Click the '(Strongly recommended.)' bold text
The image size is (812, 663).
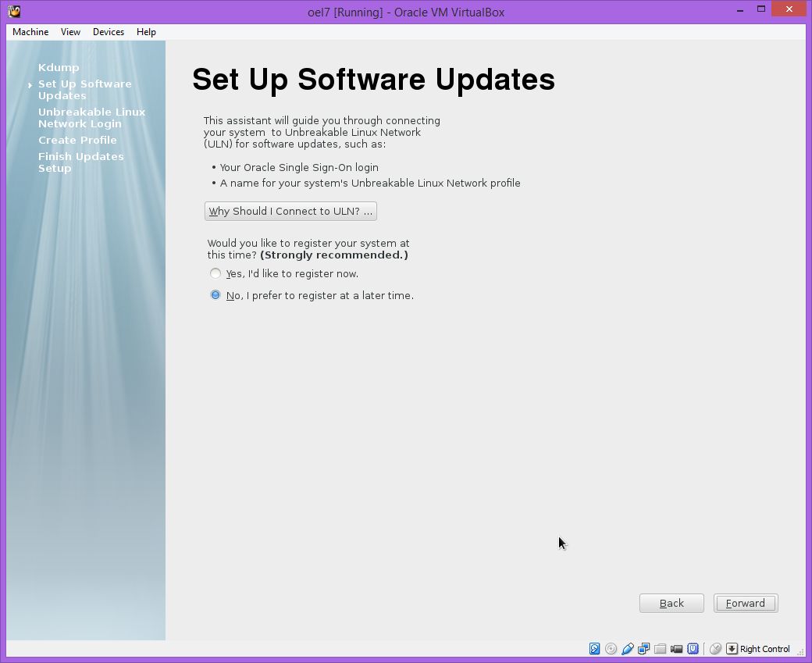tap(334, 255)
